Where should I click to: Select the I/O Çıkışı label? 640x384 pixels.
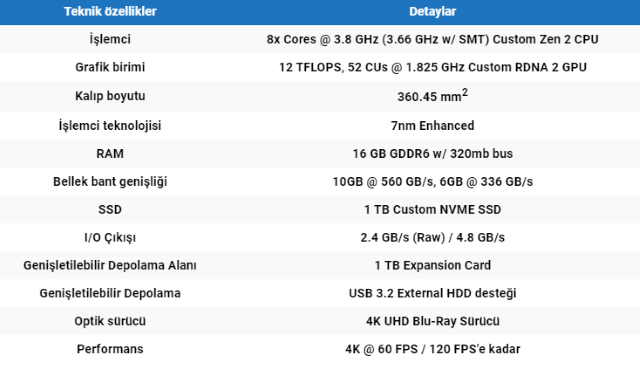pyautogui.click(x=110, y=238)
